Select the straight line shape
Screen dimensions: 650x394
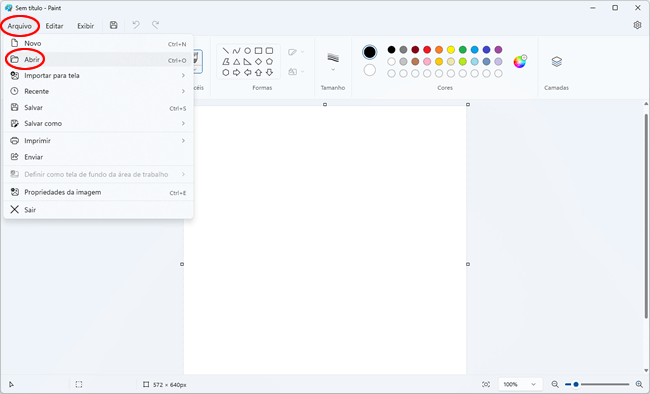pyautogui.click(x=226, y=51)
